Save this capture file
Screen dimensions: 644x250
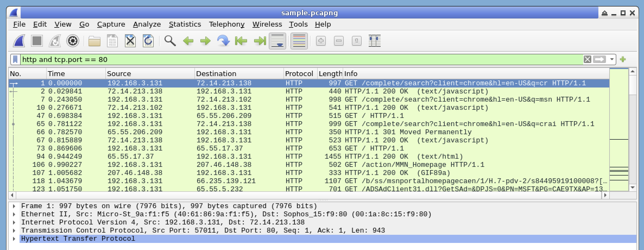click(x=112, y=41)
